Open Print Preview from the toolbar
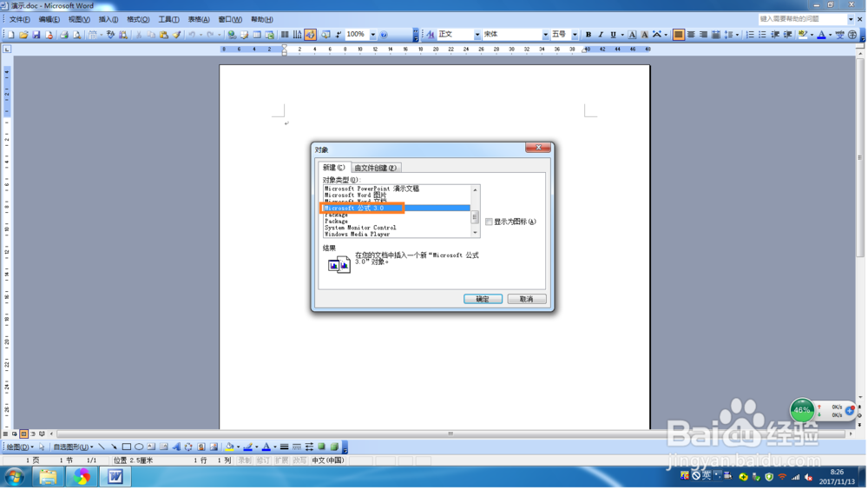The image size is (868, 490). pos(76,35)
